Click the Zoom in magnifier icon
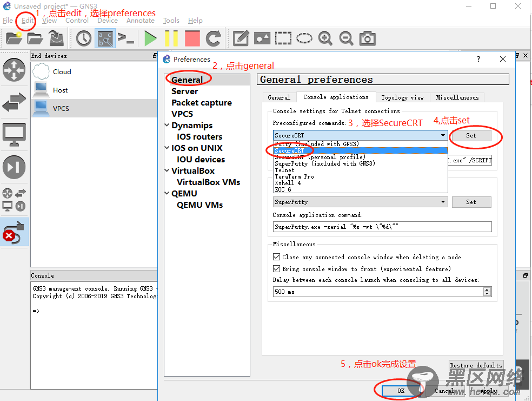The image size is (532, 401). click(x=325, y=38)
